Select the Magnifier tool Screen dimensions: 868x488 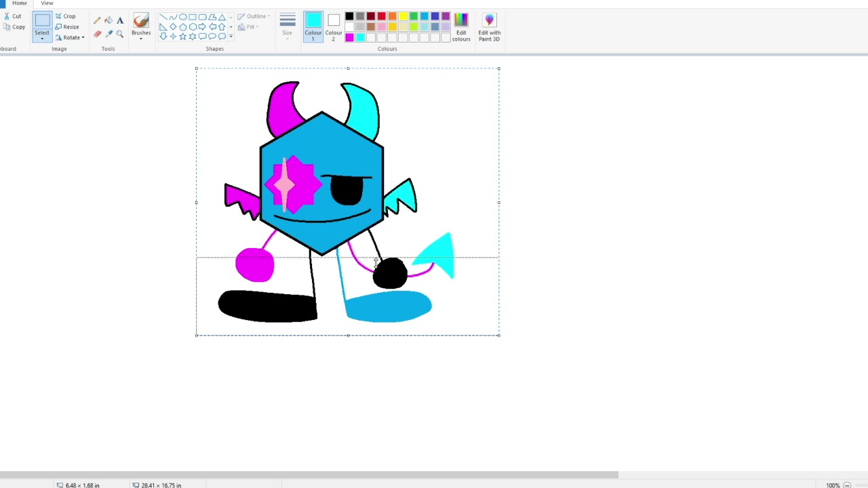120,33
